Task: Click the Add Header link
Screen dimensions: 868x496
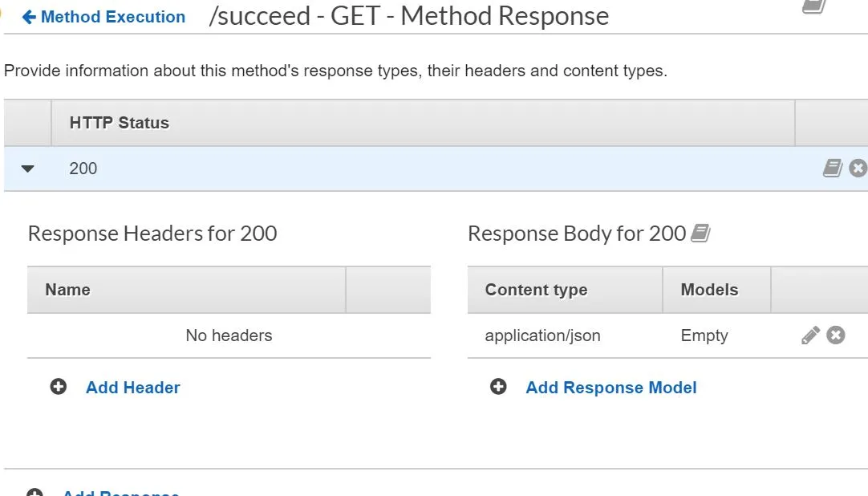Action: [132, 387]
